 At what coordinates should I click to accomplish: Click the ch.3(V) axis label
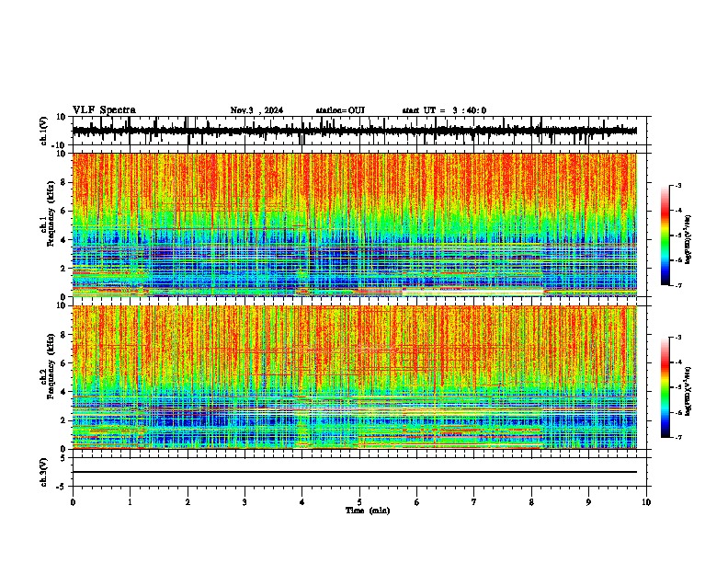pyautogui.click(x=44, y=473)
